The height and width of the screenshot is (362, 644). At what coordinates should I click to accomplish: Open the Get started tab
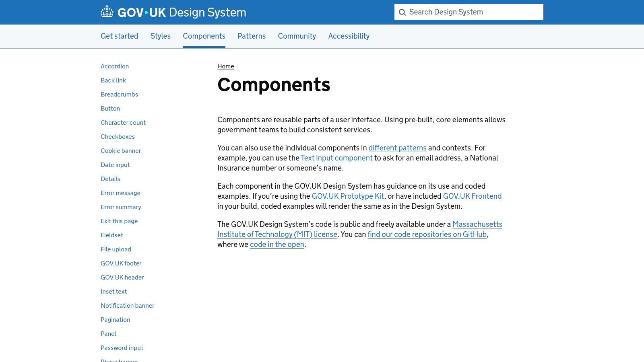[120, 36]
